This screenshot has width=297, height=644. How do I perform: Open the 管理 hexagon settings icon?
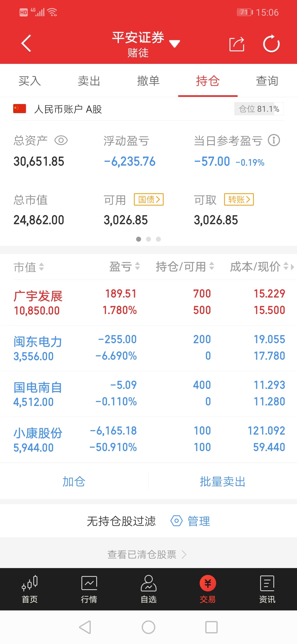[x=177, y=521]
